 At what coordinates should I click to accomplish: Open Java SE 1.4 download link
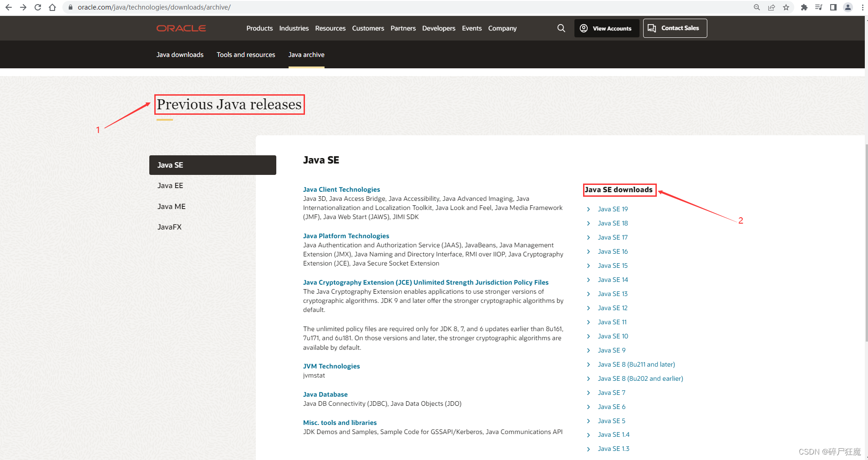pos(614,434)
